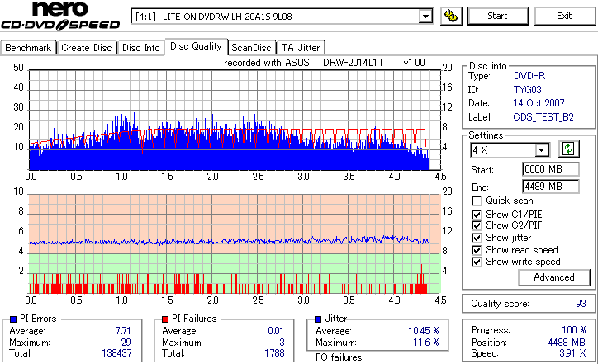This screenshot has height=364, width=598.
Task: Click the blue PI Errors legend square
Action: 13,319
